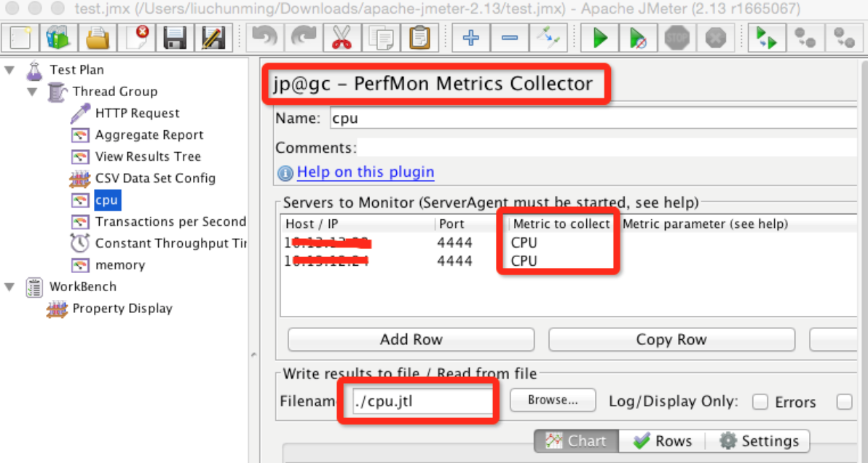Collapse the Test Plan tree node
Image resolution: width=868 pixels, height=463 pixels.
(10, 70)
